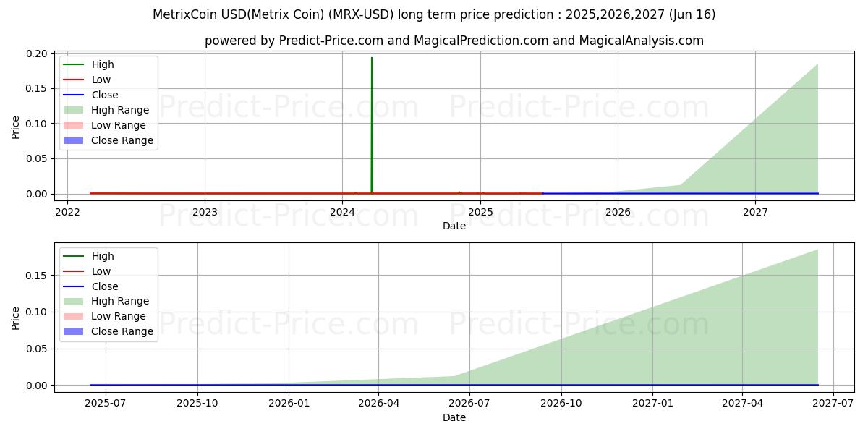
Task: Click the blue Close line swatch in bottom legend
Action: (73, 286)
